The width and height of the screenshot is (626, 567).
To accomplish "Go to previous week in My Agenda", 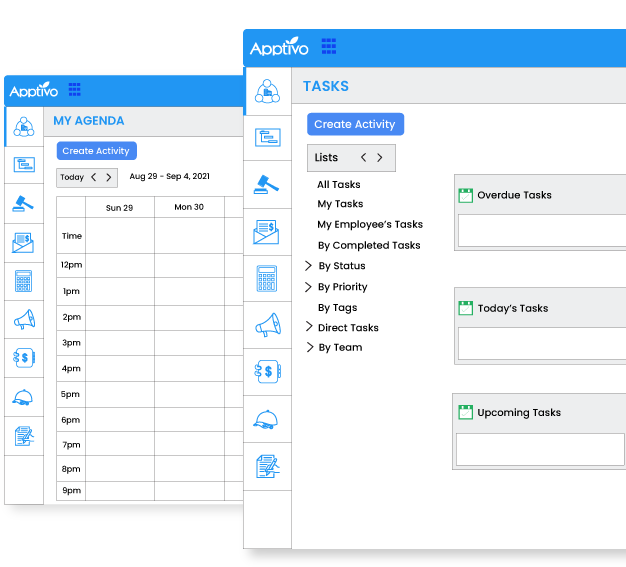I will point(93,177).
